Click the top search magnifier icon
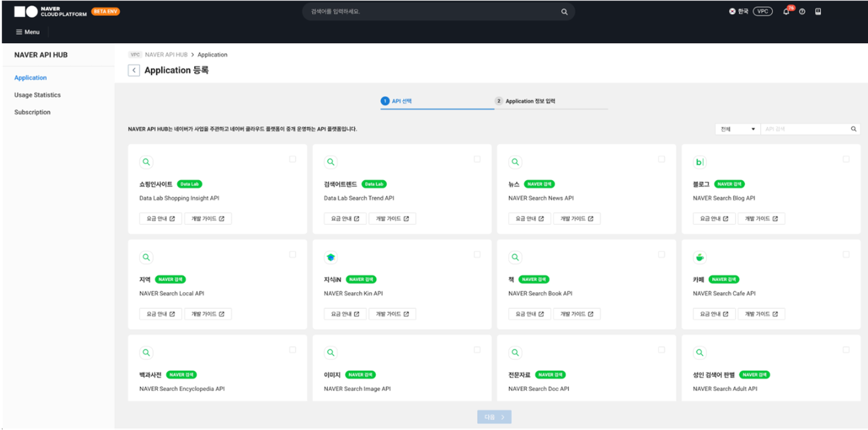 [x=565, y=12]
